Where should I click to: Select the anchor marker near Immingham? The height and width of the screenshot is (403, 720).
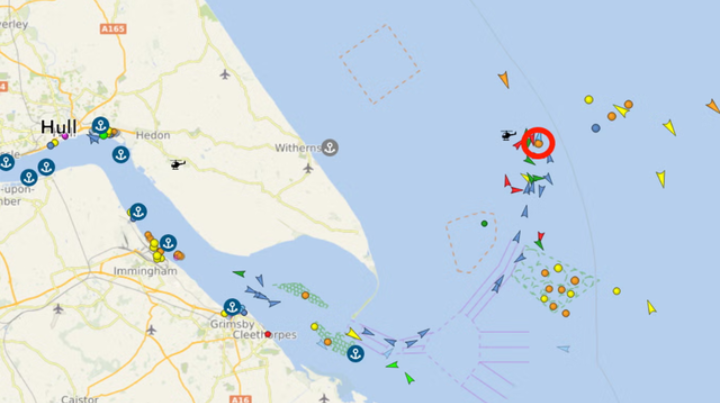click(x=168, y=242)
